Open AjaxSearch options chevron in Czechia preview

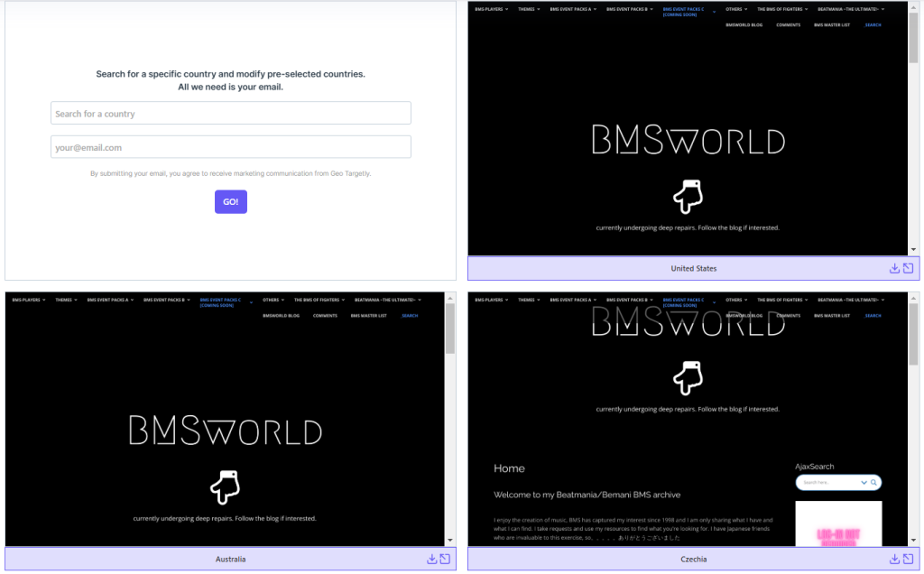[864, 482]
